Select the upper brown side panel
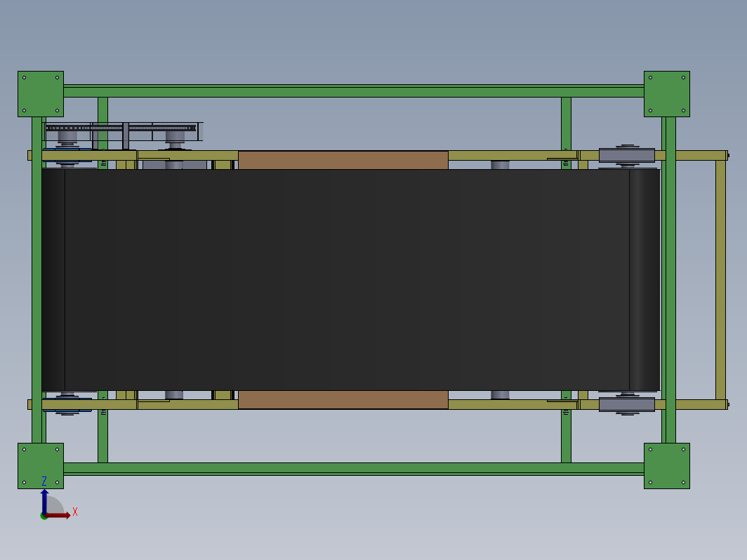Screen dimensions: 747x560 (x=343, y=160)
